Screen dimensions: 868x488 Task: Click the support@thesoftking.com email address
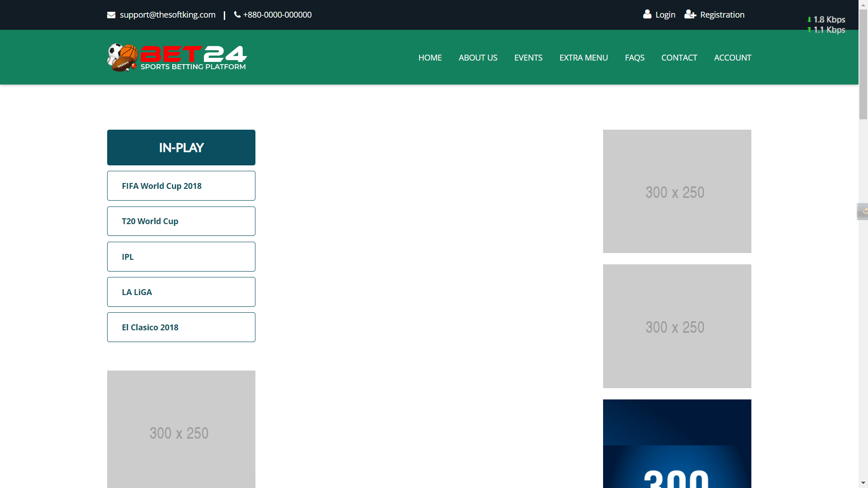[168, 15]
